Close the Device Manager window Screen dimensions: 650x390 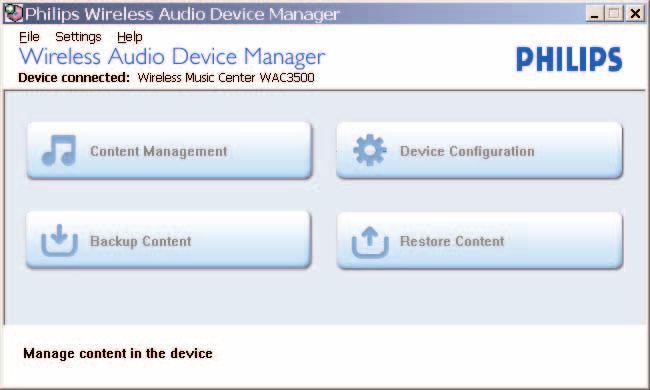pyautogui.click(x=635, y=13)
